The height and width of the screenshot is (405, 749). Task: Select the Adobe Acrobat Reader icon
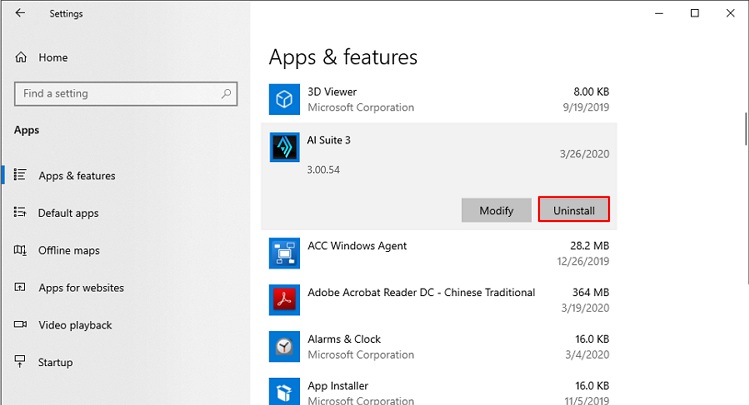(284, 300)
